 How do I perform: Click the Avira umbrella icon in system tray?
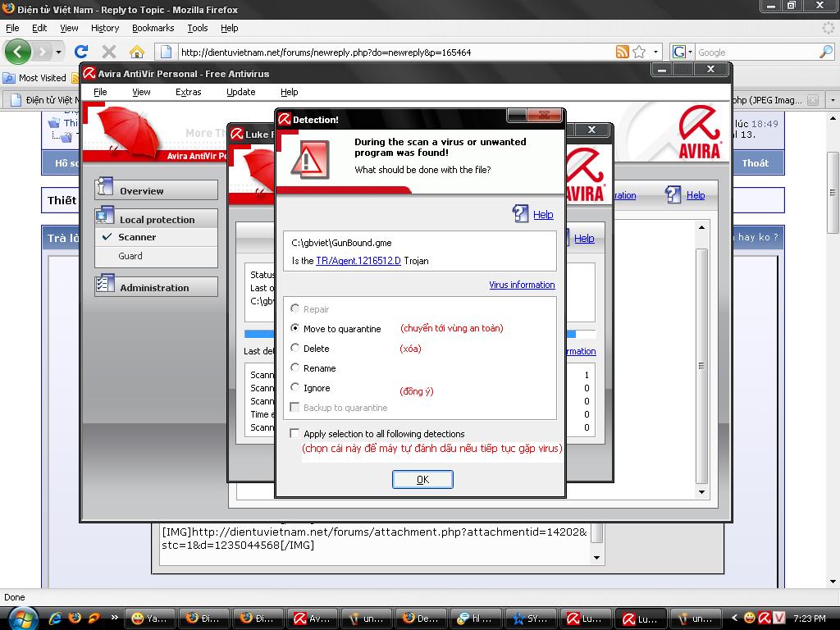(765, 619)
